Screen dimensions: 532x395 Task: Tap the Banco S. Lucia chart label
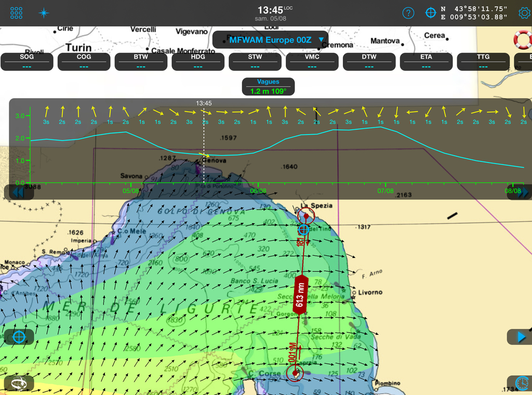(254, 281)
